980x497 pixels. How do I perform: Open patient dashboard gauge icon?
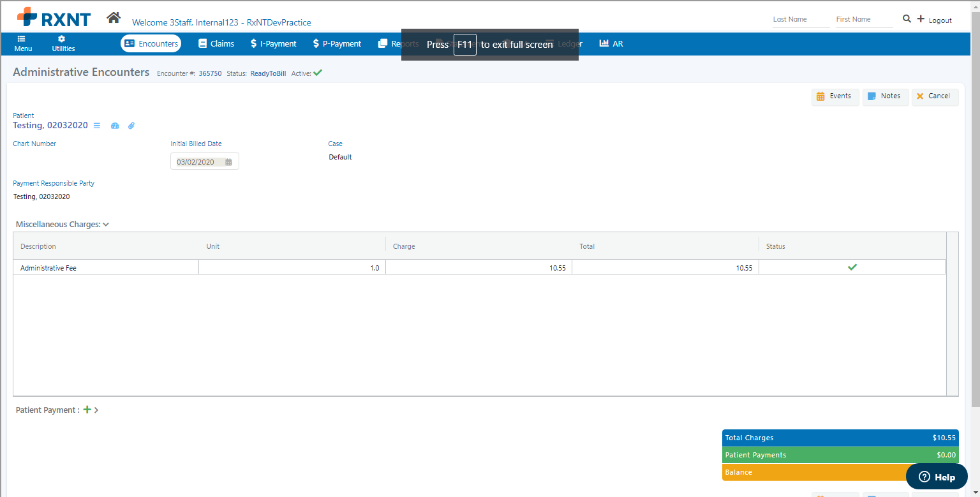point(115,126)
